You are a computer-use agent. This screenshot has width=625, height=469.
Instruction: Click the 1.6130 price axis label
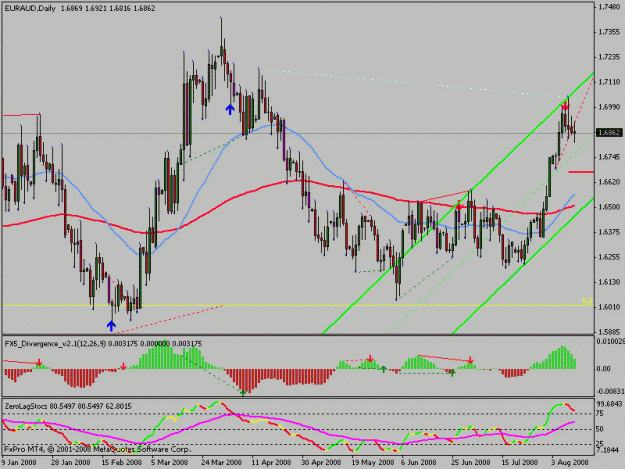[x=609, y=282]
